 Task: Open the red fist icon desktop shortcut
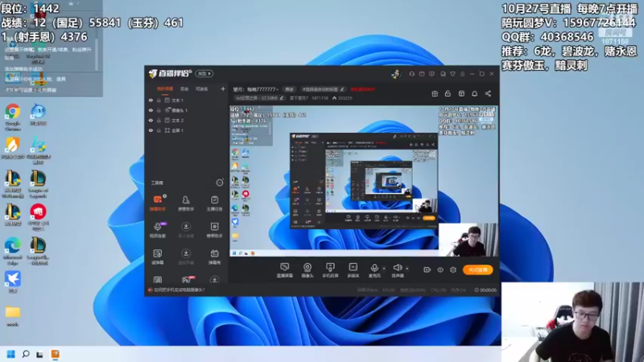[x=38, y=216]
